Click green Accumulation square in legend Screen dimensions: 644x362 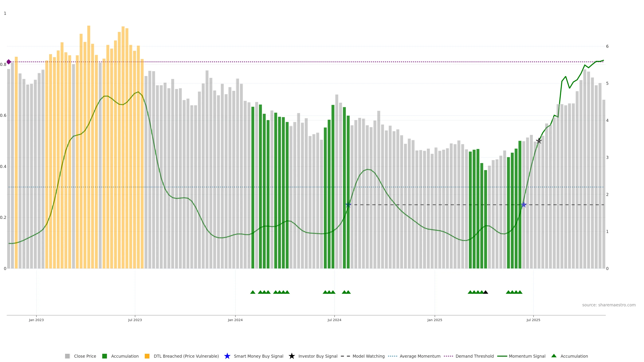click(x=104, y=356)
